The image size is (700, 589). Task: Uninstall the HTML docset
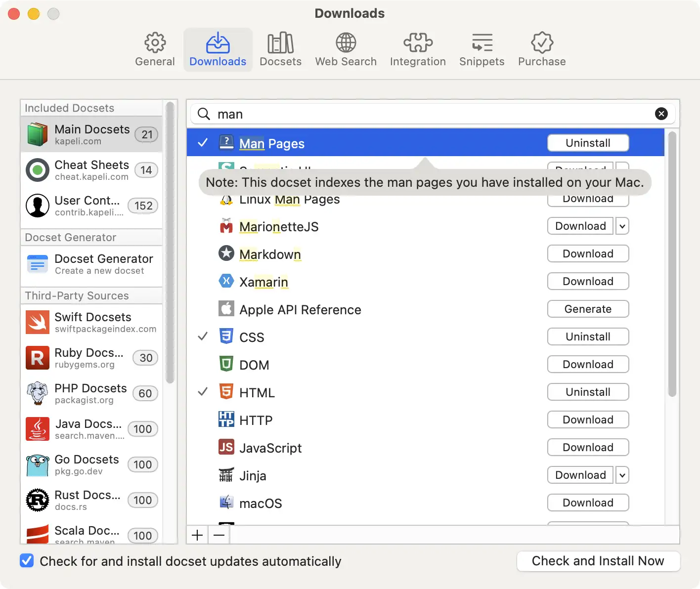pos(588,392)
